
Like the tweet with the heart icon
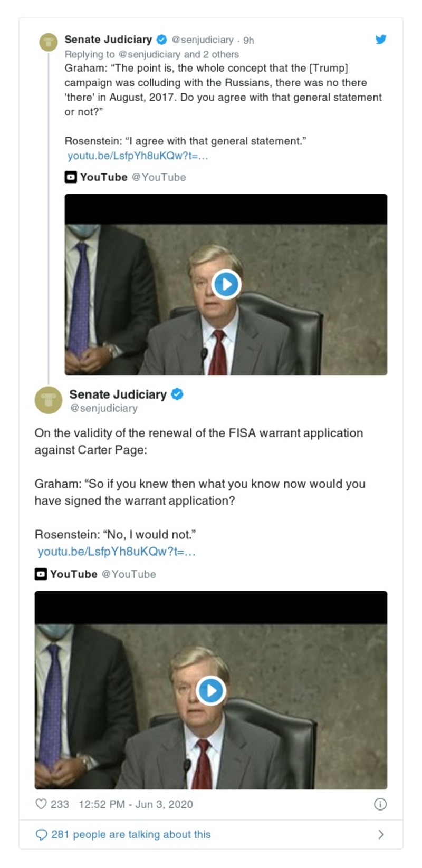coord(41,804)
